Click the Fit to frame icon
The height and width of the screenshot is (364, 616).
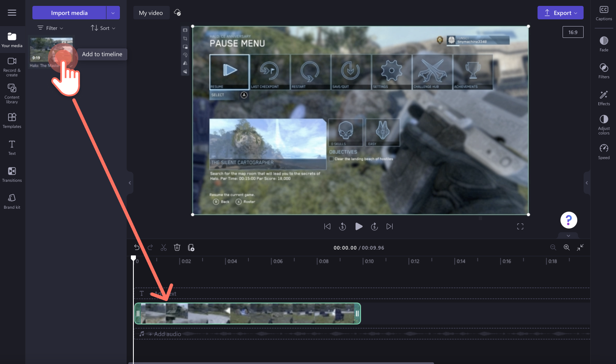point(185,30)
